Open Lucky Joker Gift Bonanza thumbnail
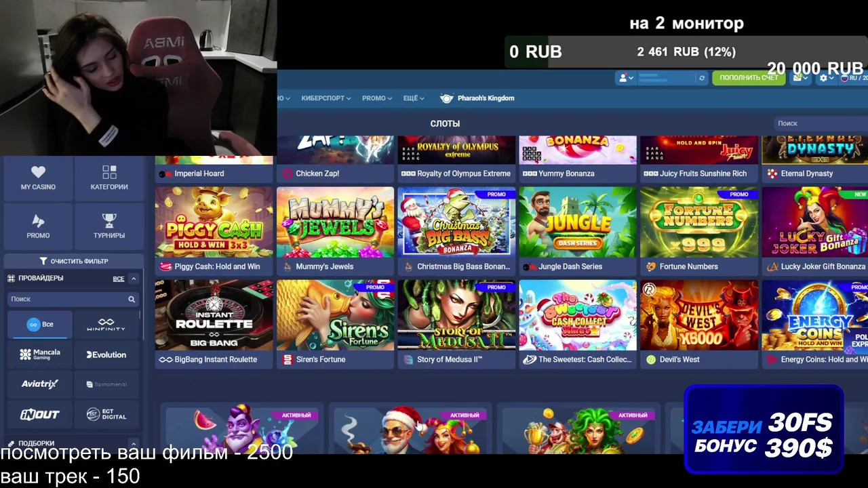 [x=814, y=222]
